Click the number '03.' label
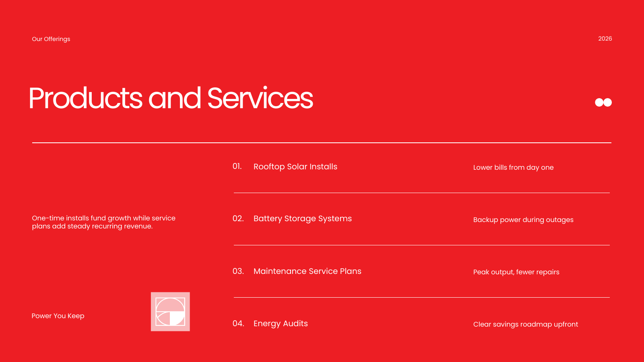 238,271
